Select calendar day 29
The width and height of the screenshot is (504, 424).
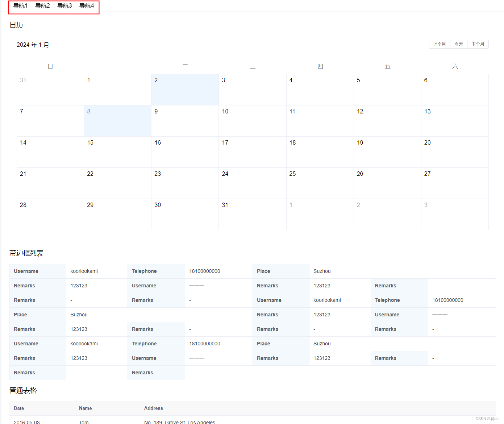(x=117, y=215)
